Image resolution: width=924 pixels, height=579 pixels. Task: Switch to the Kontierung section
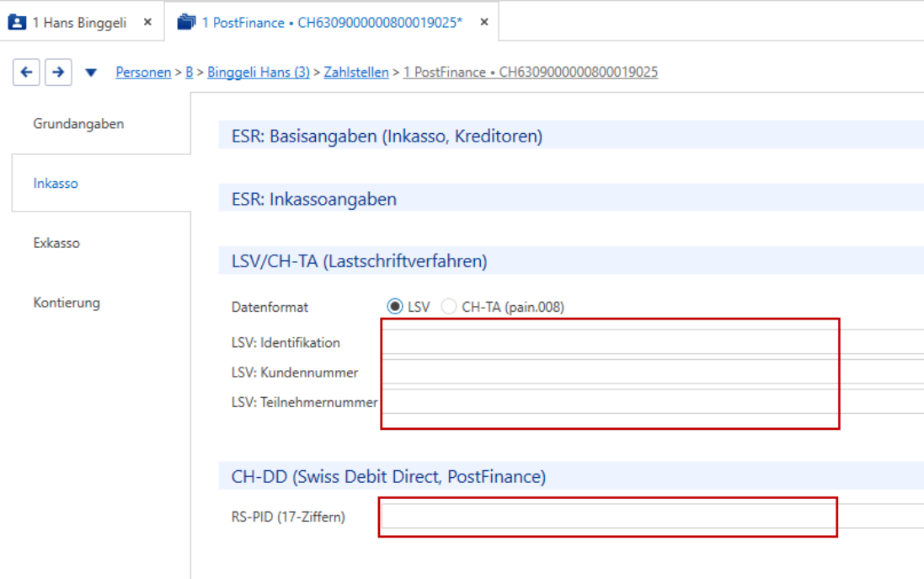[67, 303]
